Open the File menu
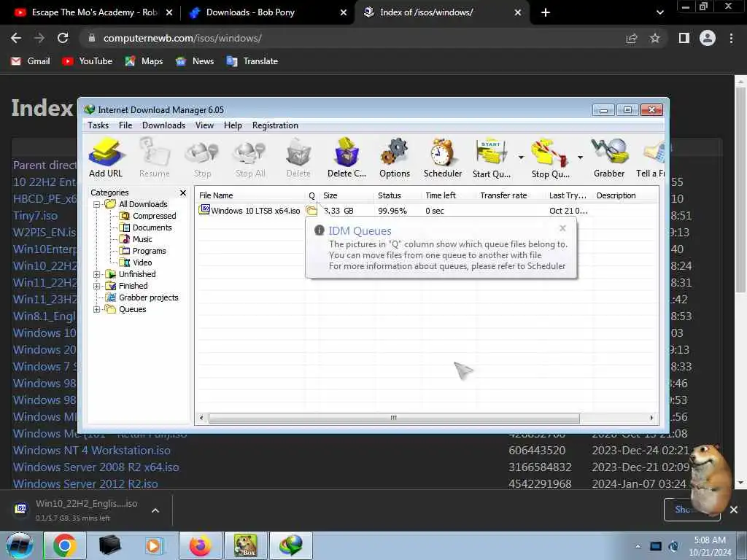This screenshot has width=747, height=560. tap(125, 125)
